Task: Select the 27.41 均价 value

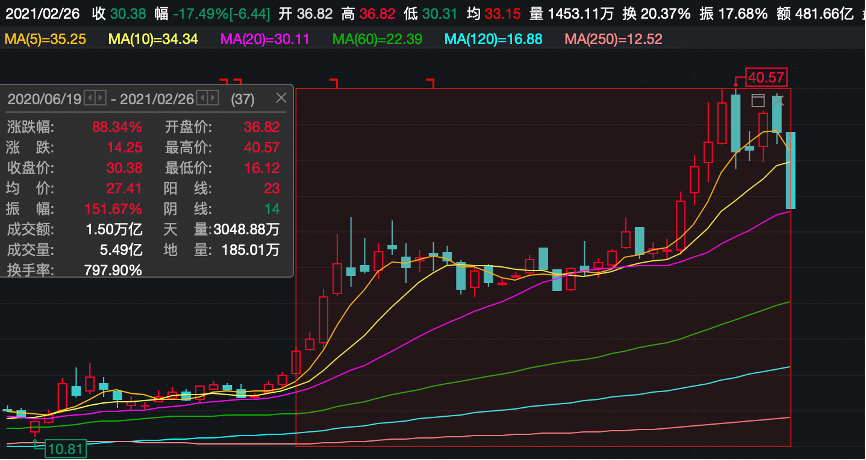Action: click(x=124, y=188)
